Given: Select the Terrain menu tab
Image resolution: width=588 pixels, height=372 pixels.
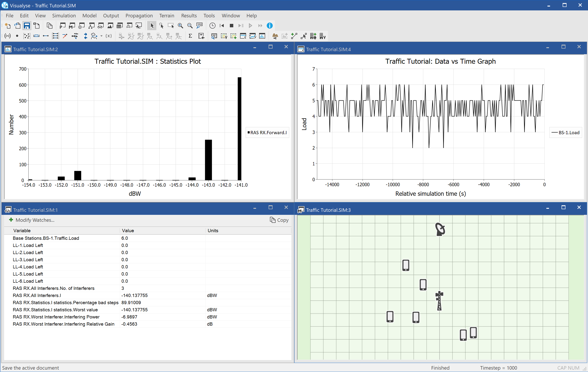Looking at the screenshot, I should pyautogui.click(x=167, y=15).
